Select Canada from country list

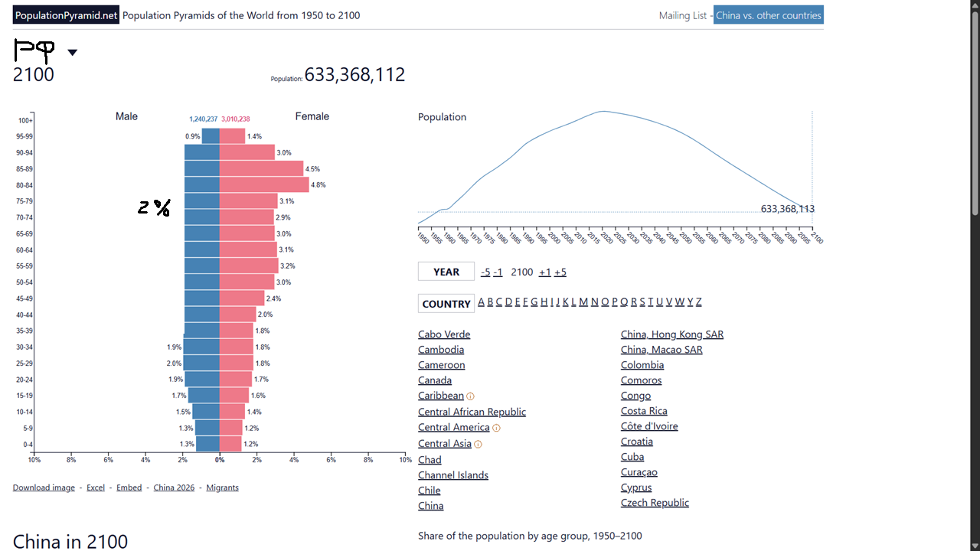(x=435, y=380)
